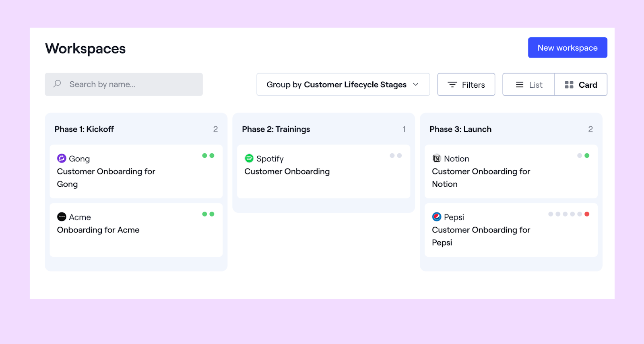Click the Pepsi company name
The width and height of the screenshot is (644, 344).
(454, 218)
